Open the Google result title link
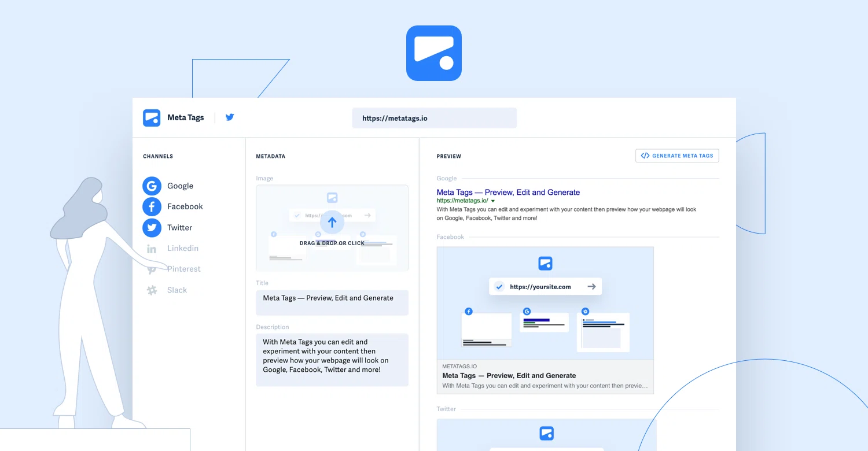The width and height of the screenshot is (868, 451). pos(508,193)
